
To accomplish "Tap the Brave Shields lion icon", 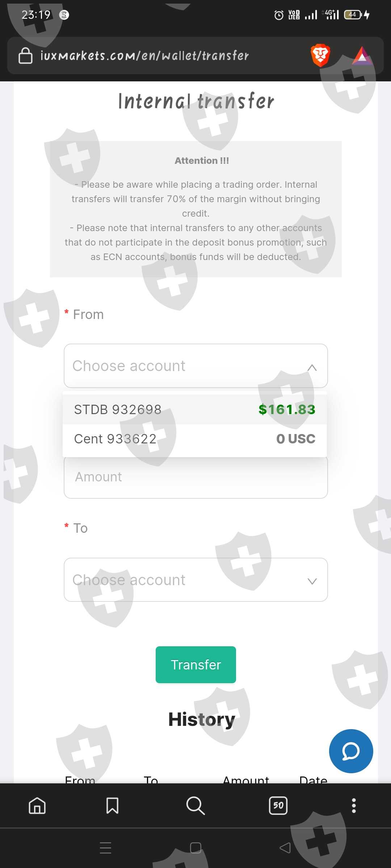I will point(320,55).
